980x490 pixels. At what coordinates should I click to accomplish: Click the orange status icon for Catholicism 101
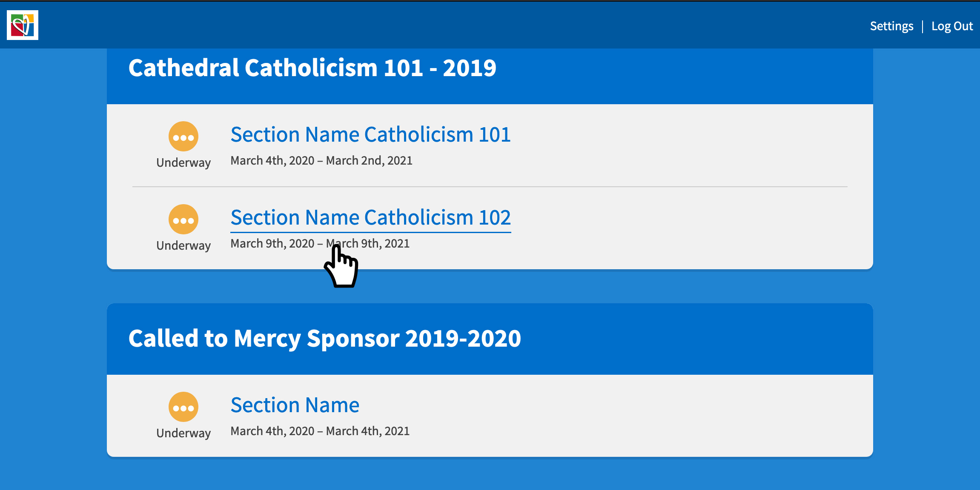point(183,137)
